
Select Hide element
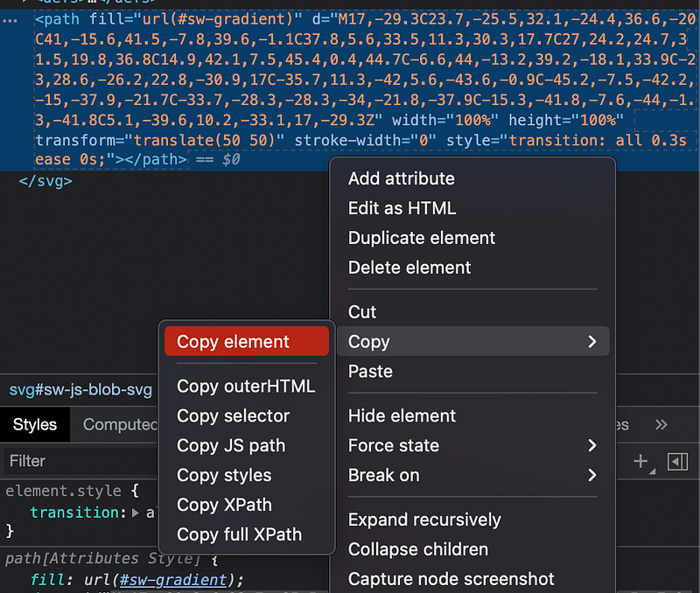click(x=472, y=415)
